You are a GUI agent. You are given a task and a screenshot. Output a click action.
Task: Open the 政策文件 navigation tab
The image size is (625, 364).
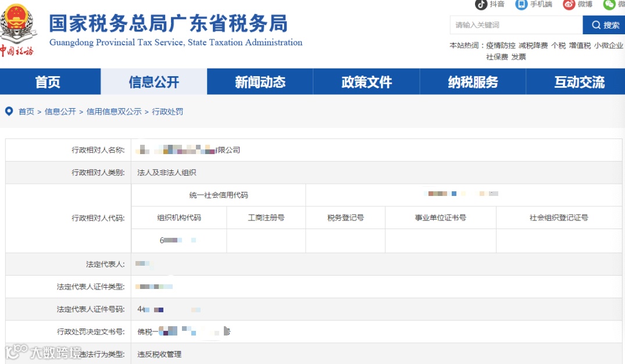pos(366,82)
